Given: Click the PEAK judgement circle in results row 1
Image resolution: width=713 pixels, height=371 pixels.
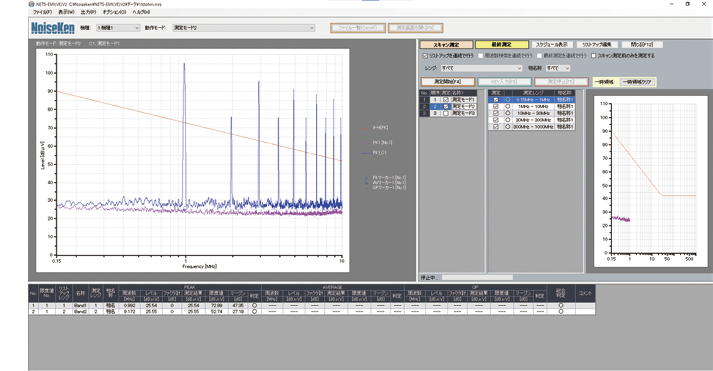Looking at the screenshot, I should pos(254,306).
